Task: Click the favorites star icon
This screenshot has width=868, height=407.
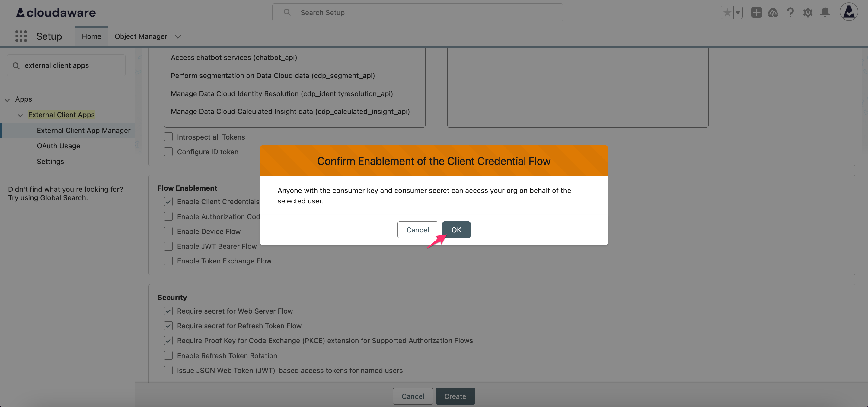Action: 727,12
